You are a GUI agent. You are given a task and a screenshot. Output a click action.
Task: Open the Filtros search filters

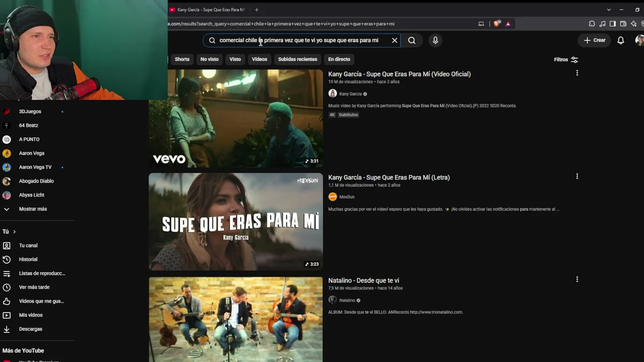click(566, 59)
